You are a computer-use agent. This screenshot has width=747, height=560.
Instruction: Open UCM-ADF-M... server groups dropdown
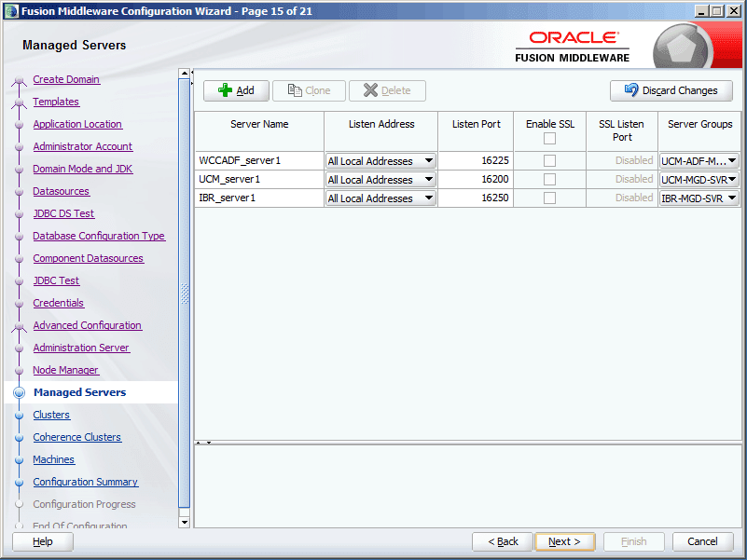pos(699,161)
